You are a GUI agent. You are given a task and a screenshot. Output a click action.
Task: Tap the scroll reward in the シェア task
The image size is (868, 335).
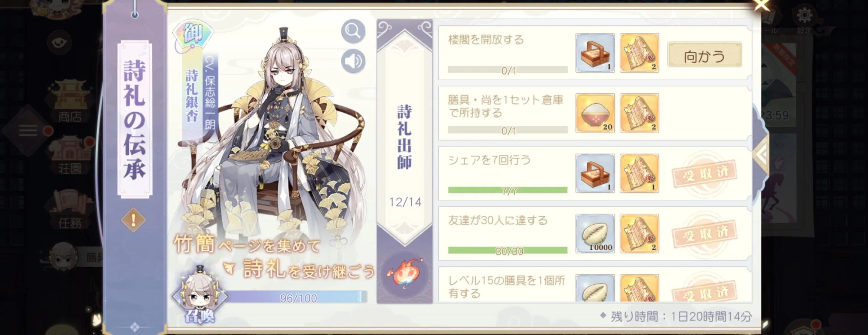point(639,173)
